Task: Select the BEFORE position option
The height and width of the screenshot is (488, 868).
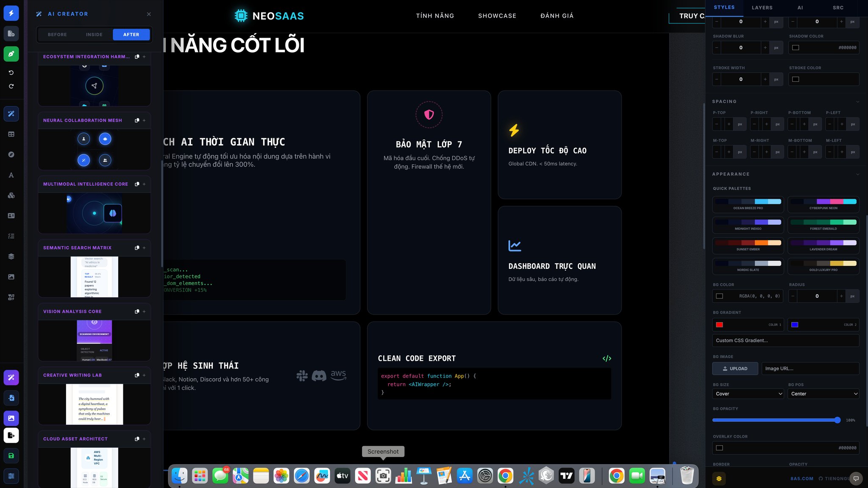Action: [57, 35]
